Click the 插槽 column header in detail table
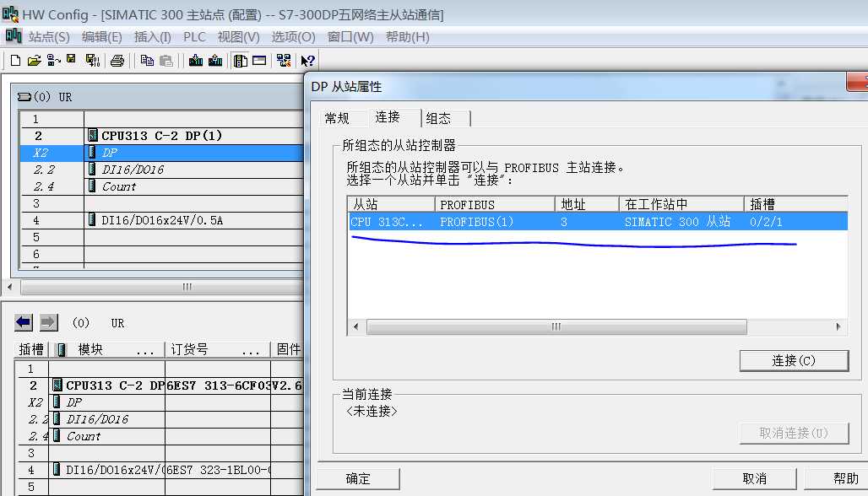The width and height of the screenshot is (868, 496). tap(31, 349)
